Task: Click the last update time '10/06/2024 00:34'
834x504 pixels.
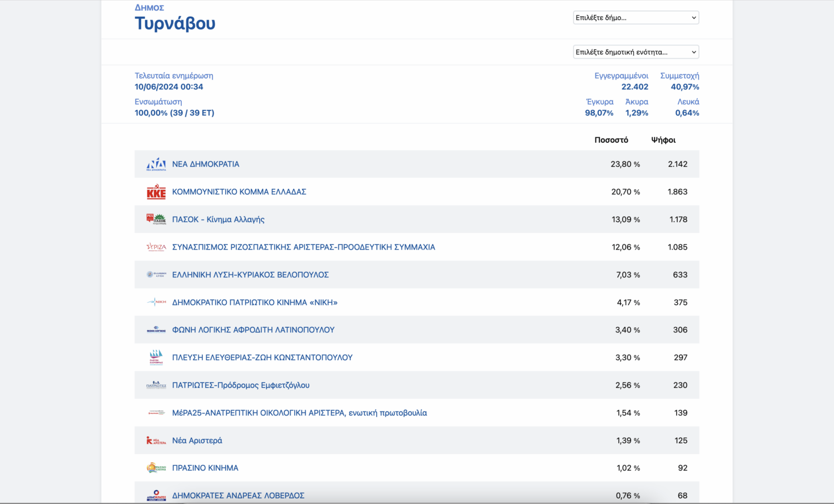Action: (169, 87)
